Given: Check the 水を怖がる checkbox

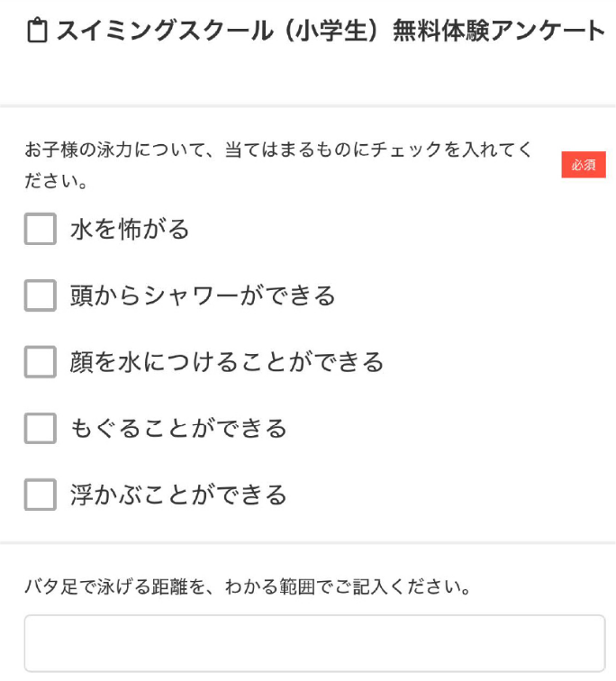Looking at the screenshot, I should click(41, 230).
